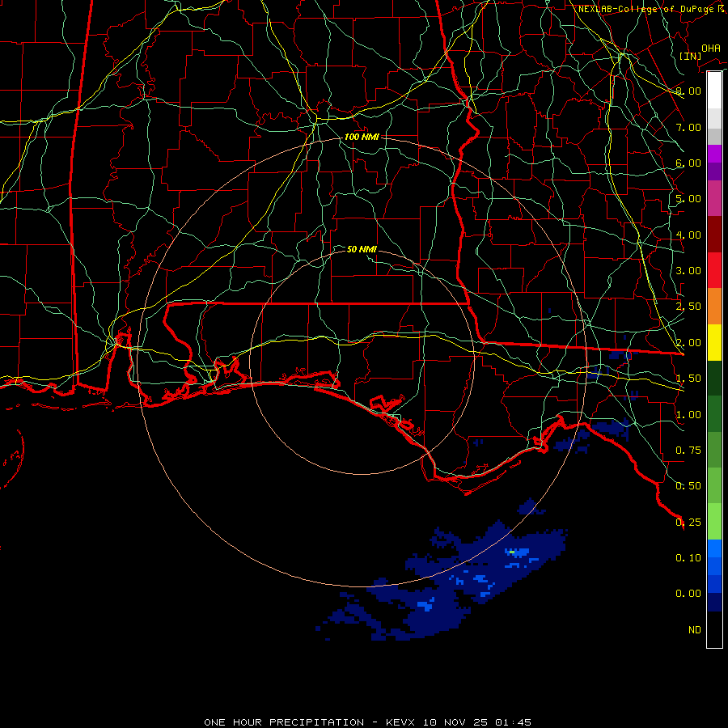Click the ND no-data label

click(x=695, y=630)
